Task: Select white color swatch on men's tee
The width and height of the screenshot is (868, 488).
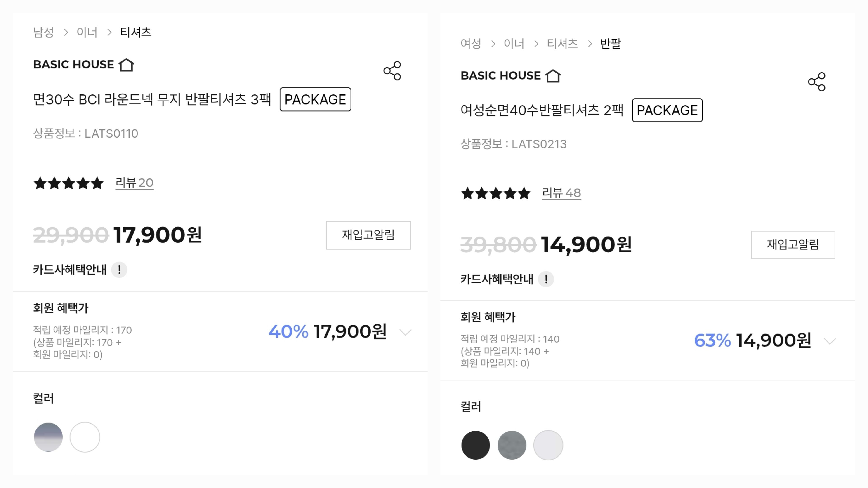Action: (x=85, y=437)
